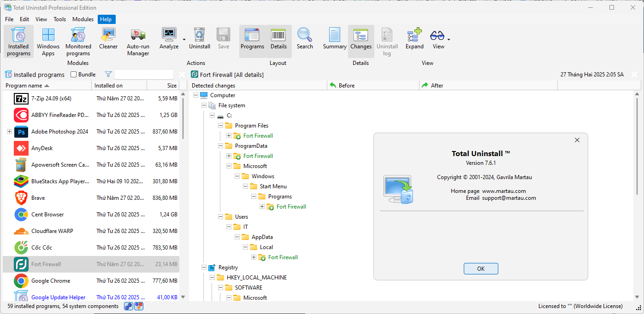Collapse the Computer tree node

coord(195,95)
